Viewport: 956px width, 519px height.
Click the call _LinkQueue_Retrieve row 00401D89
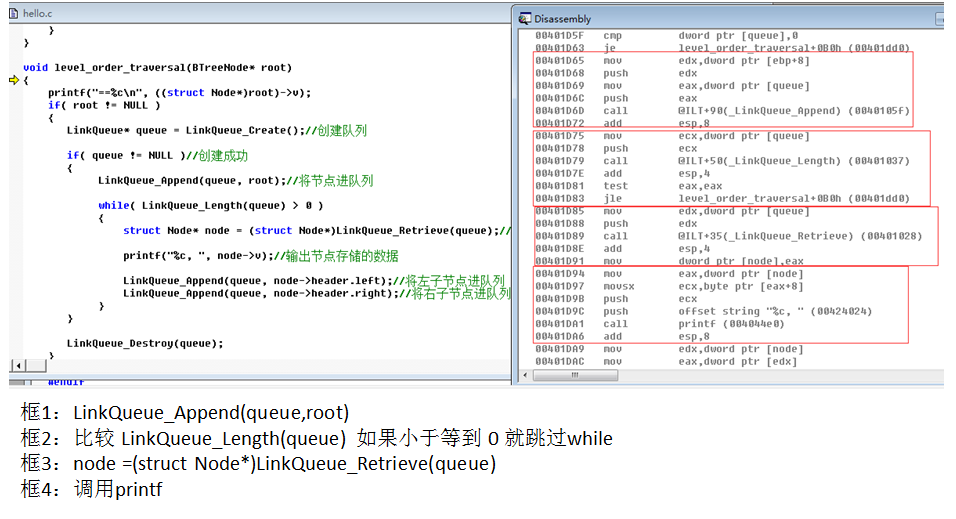click(x=729, y=236)
